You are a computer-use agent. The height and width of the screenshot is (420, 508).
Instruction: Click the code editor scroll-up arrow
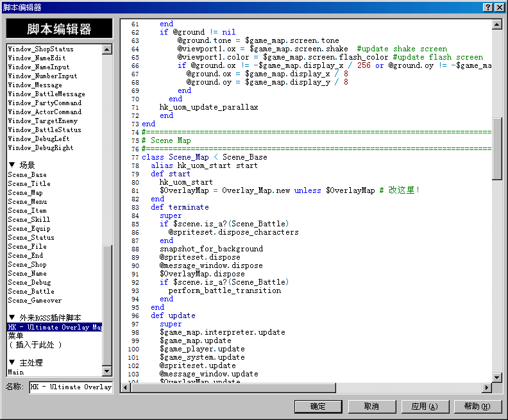click(x=497, y=24)
